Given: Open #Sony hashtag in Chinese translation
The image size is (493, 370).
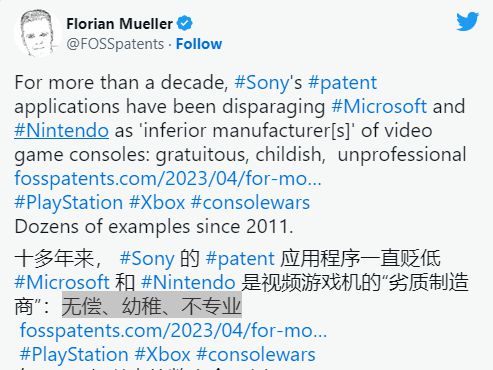Looking at the screenshot, I should 147,259.
